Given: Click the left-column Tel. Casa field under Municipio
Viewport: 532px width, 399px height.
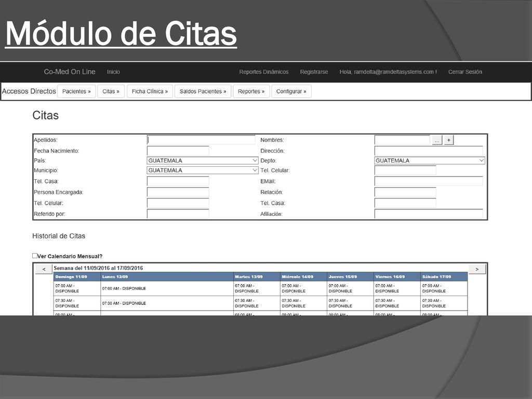Looking at the screenshot, I should click(178, 181).
